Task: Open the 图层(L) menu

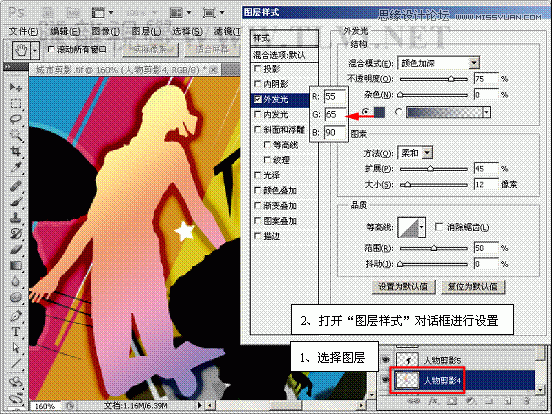Action: [146, 32]
